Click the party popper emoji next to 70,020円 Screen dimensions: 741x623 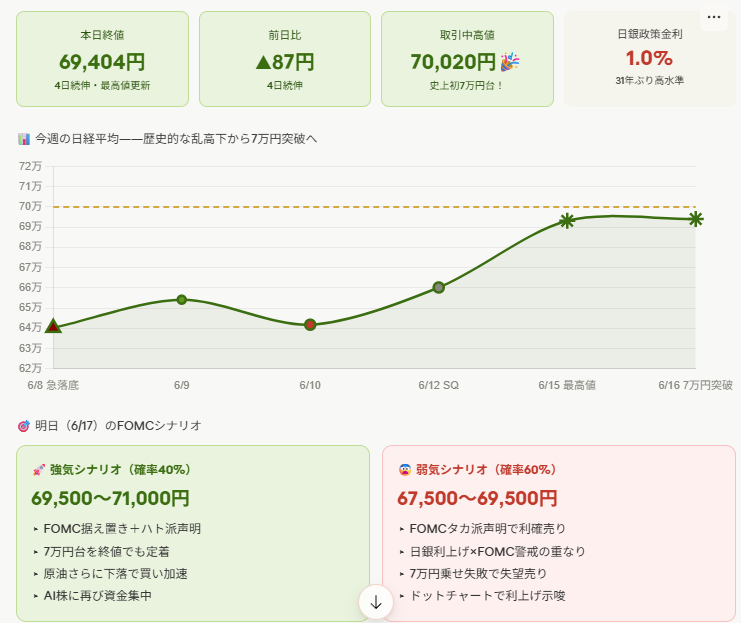[509, 62]
